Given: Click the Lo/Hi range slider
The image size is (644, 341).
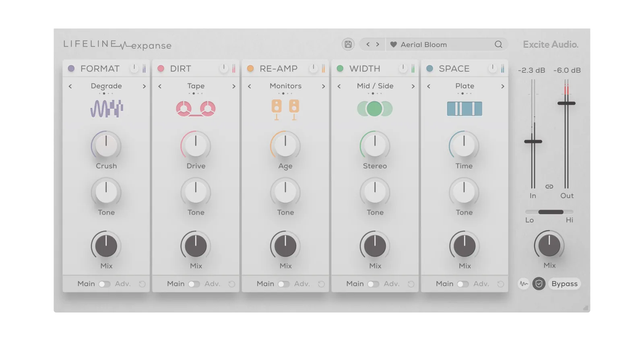Looking at the screenshot, I should click(549, 212).
